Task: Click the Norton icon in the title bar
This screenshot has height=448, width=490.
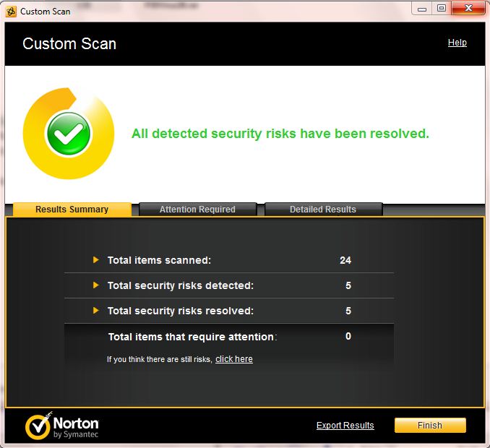Action: click(x=11, y=12)
